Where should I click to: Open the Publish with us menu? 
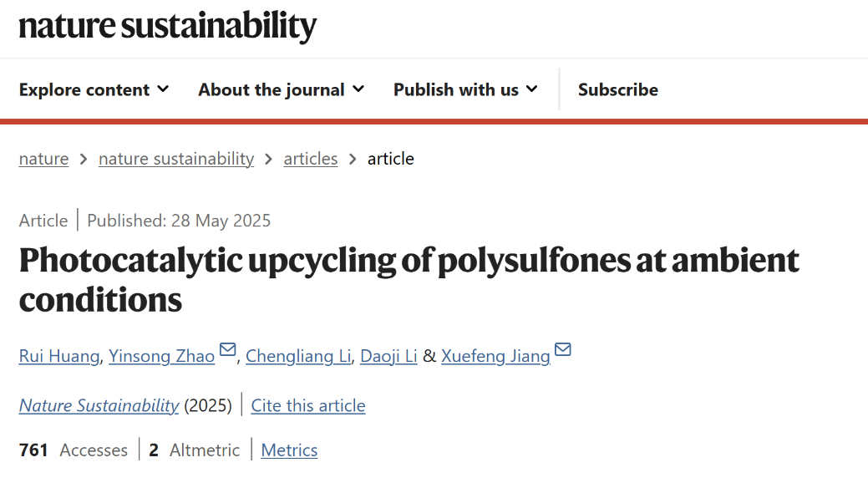pos(465,89)
